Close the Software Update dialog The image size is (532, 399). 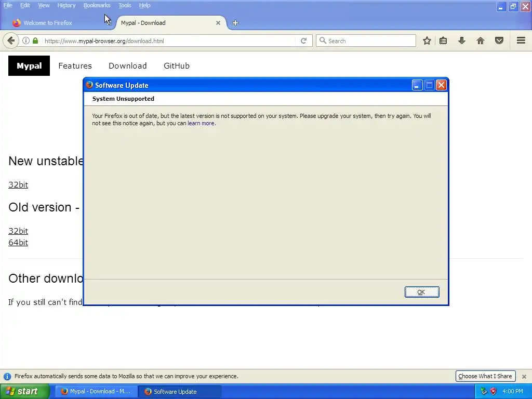(441, 85)
